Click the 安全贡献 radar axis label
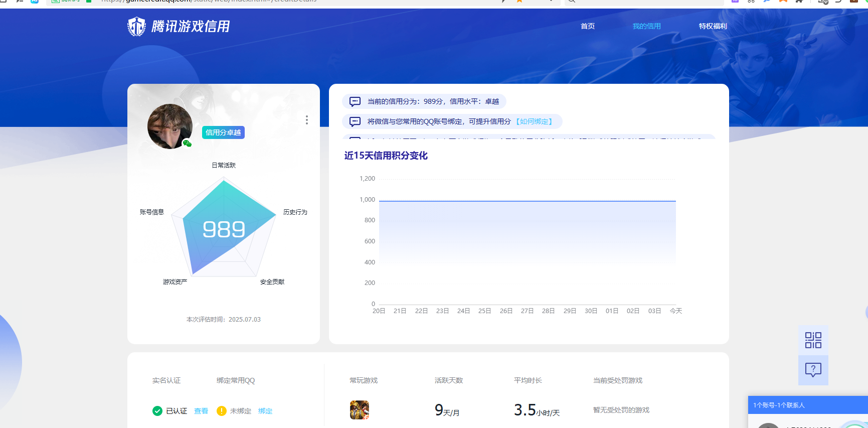The width and height of the screenshot is (868, 428). click(272, 282)
